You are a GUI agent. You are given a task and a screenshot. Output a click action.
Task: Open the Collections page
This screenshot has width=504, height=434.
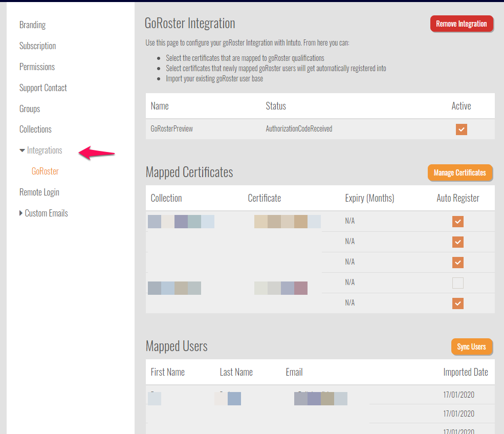[x=35, y=129]
